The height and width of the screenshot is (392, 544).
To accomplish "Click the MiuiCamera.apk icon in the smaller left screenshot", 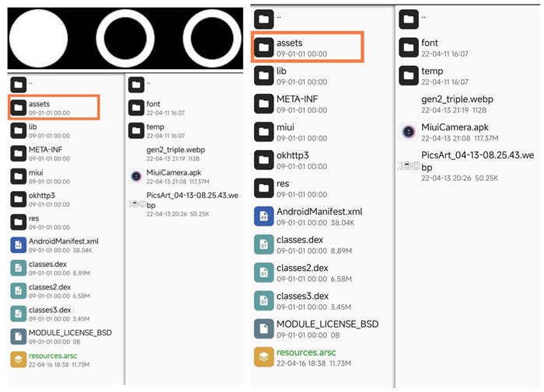I will 138,176.
